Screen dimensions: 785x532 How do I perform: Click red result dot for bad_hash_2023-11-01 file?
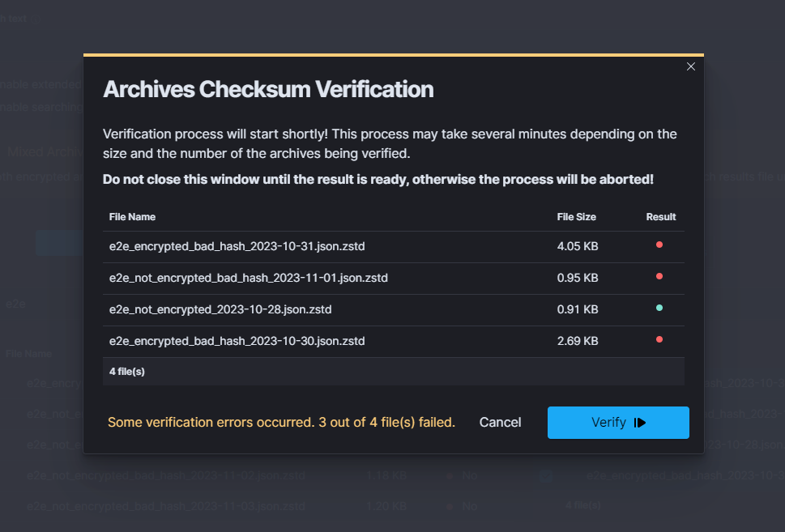click(659, 276)
